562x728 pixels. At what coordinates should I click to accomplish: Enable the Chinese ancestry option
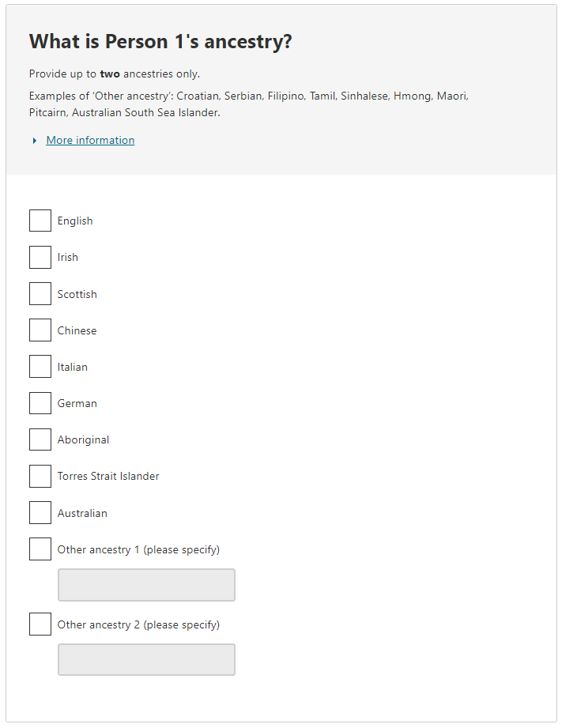[x=40, y=330]
